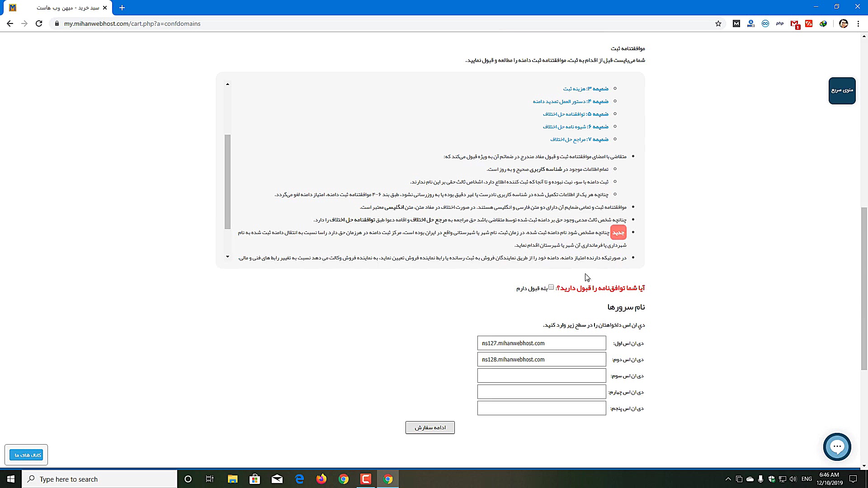Click the third DNS input field
This screenshot has height=488, width=868.
click(x=541, y=375)
